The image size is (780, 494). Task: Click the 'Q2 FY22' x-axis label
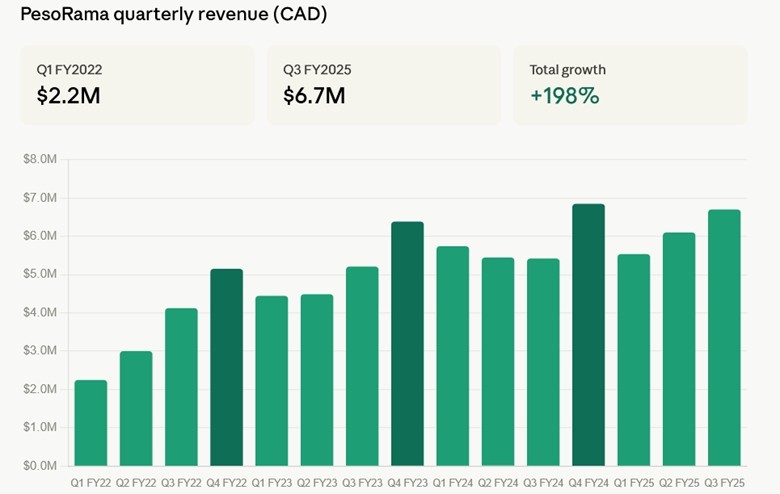pos(136,483)
